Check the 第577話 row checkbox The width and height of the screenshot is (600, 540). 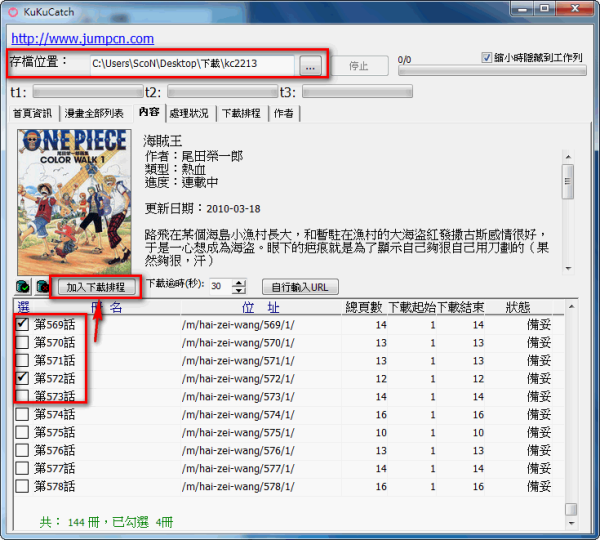click(x=22, y=468)
